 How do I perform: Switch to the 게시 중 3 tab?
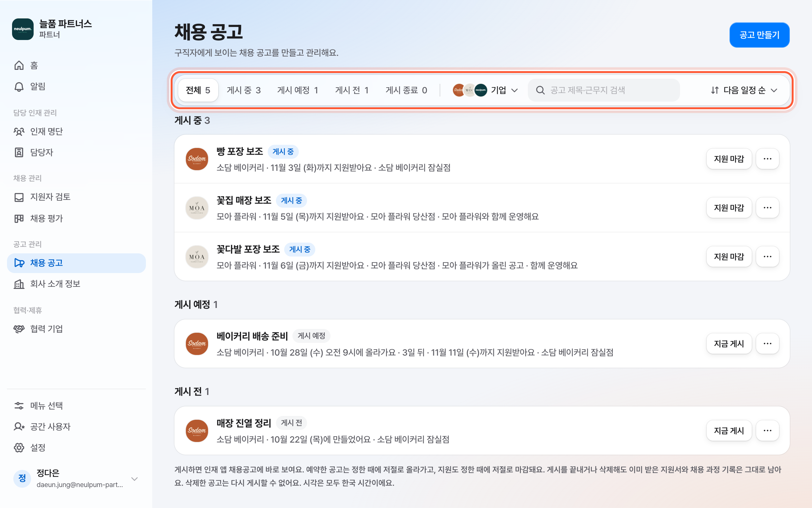[244, 90]
